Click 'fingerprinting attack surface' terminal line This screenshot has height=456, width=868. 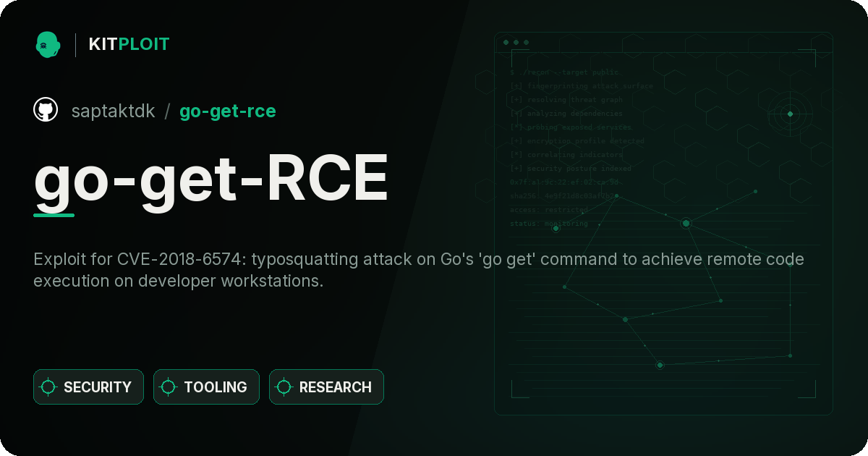click(x=582, y=85)
